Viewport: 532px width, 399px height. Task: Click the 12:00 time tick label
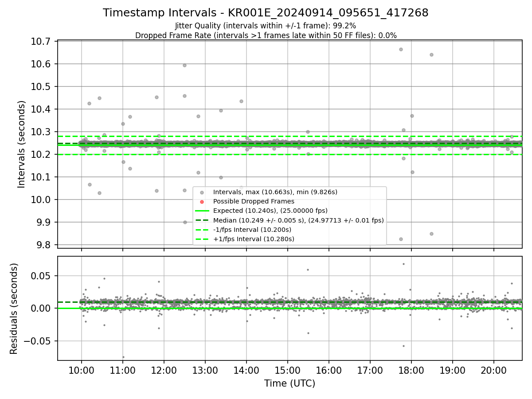[x=164, y=370]
